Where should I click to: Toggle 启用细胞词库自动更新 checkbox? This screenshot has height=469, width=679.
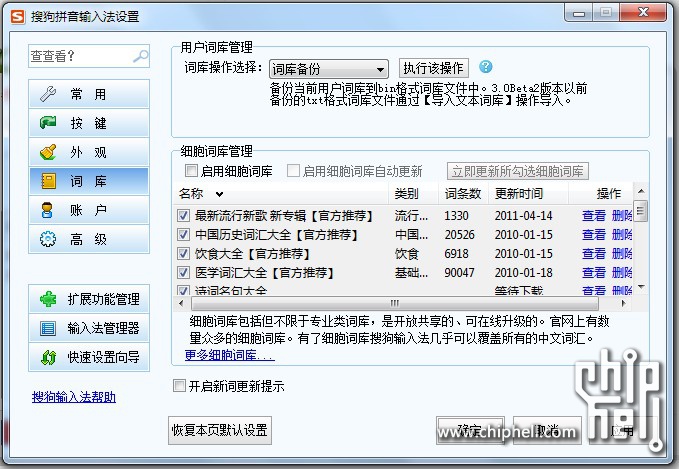click(293, 171)
